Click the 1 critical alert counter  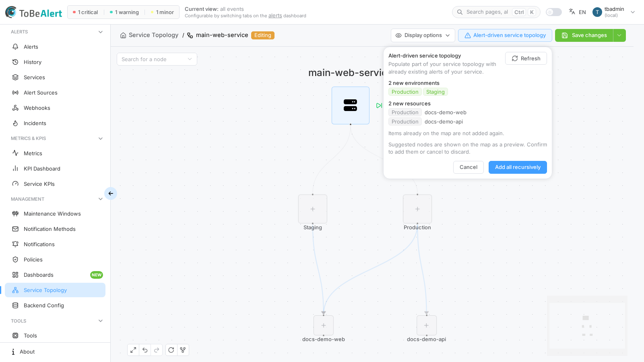[x=85, y=12]
